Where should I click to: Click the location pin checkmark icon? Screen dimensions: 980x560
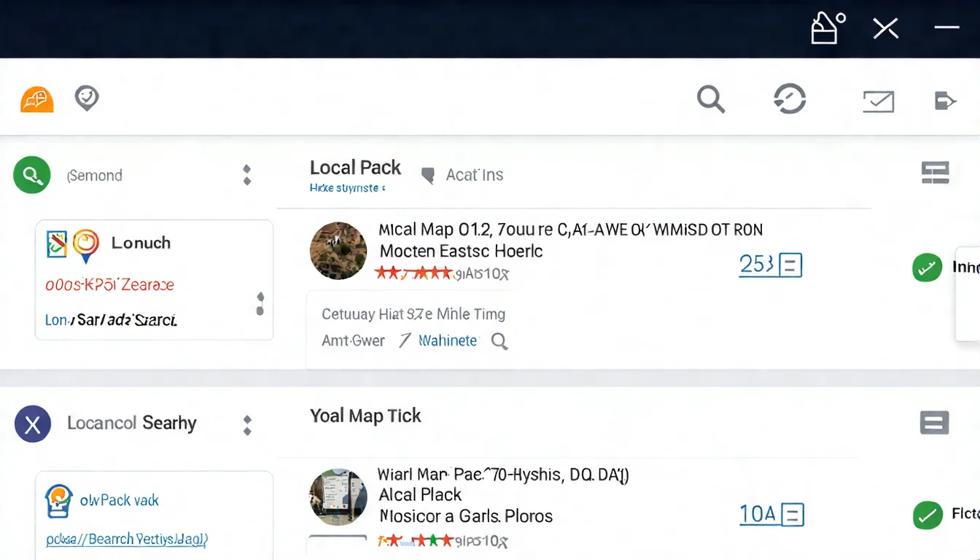87,98
